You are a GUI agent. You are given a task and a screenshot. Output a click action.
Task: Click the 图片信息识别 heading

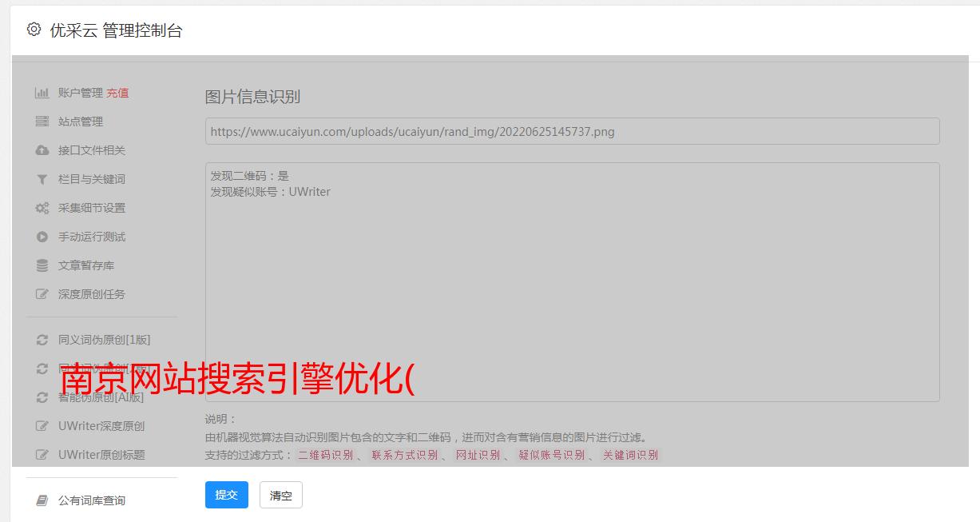[252, 97]
